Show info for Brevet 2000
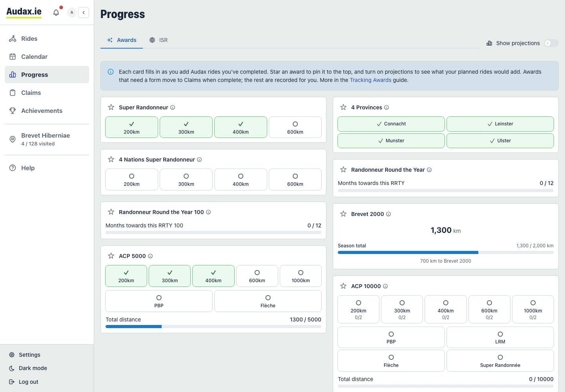 [388, 214]
